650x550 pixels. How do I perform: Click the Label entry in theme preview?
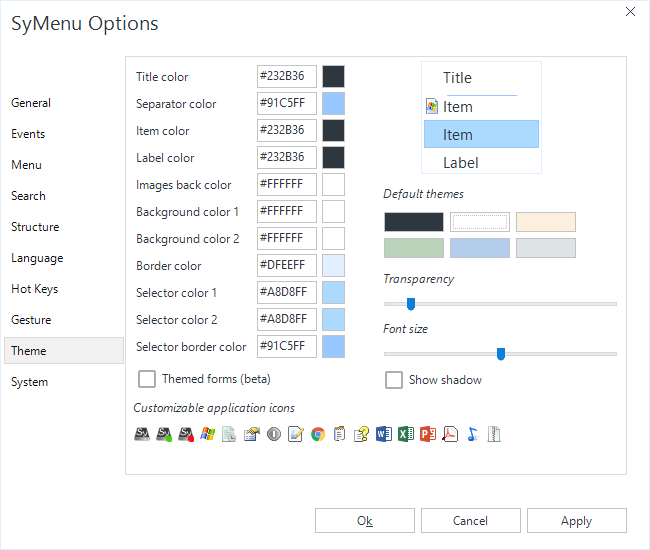461,162
